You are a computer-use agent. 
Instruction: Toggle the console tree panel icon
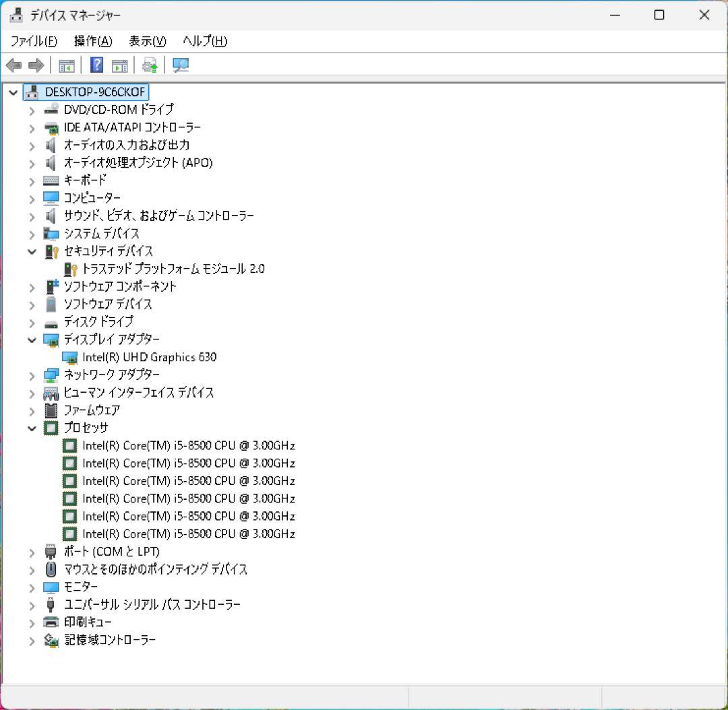pyautogui.click(x=65, y=65)
